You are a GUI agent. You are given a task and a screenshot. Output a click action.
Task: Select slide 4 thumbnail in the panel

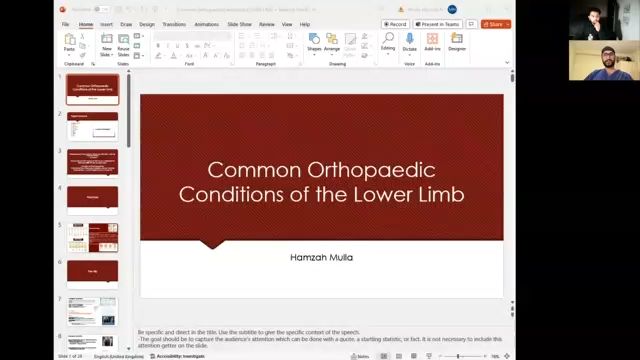(x=93, y=200)
